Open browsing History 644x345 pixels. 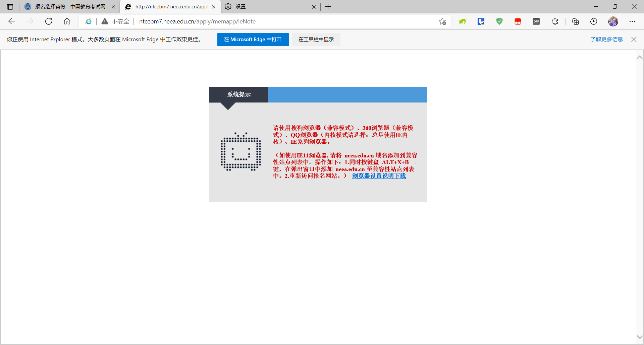point(594,21)
